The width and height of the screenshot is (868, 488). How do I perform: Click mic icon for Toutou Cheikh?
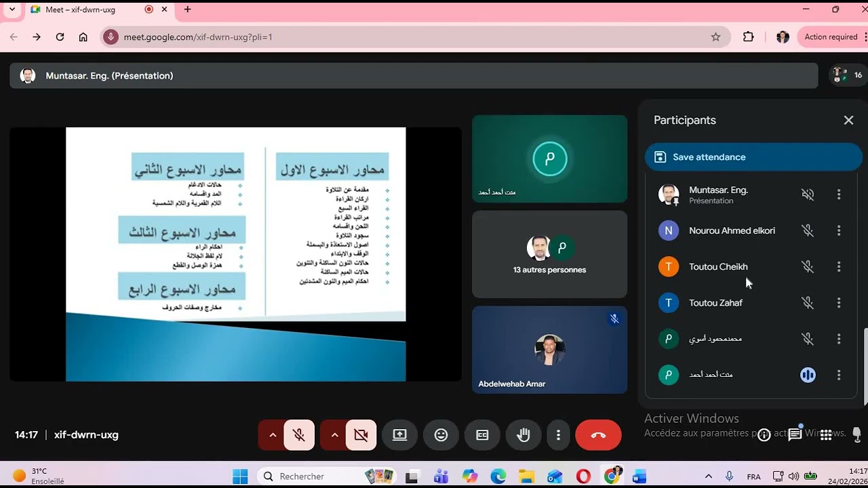coord(808,266)
